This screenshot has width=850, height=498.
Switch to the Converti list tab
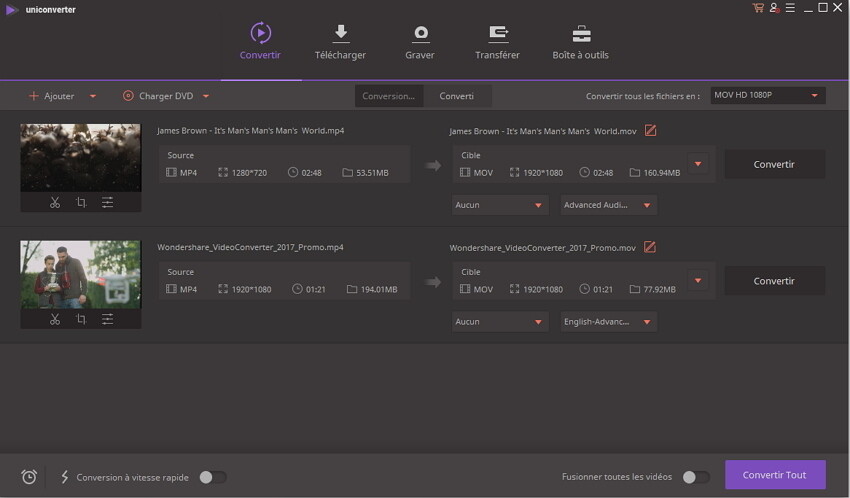pos(457,96)
